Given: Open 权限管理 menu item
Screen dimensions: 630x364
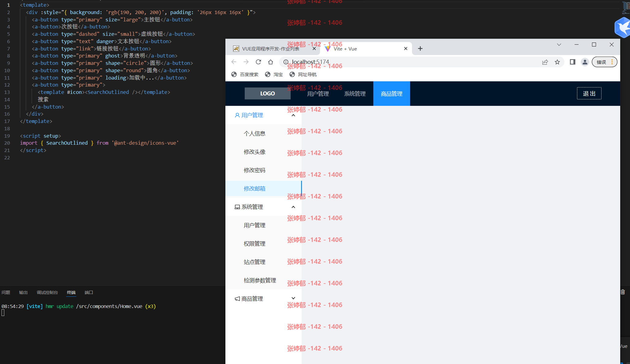Looking at the screenshot, I should pyautogui.click(x=263, y=244).
